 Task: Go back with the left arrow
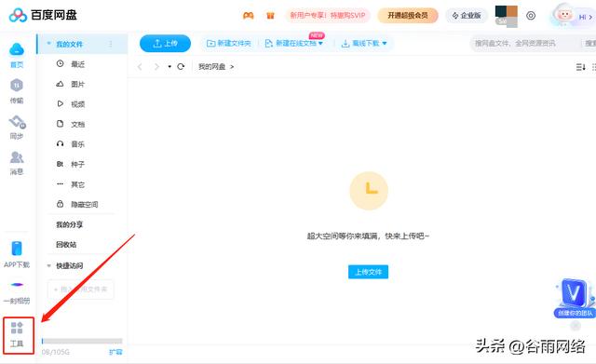[140, 67]
